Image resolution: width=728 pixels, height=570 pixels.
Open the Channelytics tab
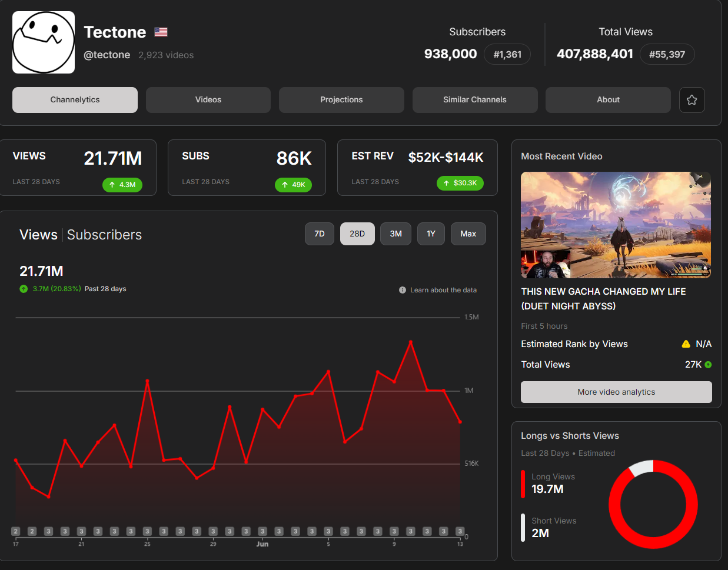[75, 100]
